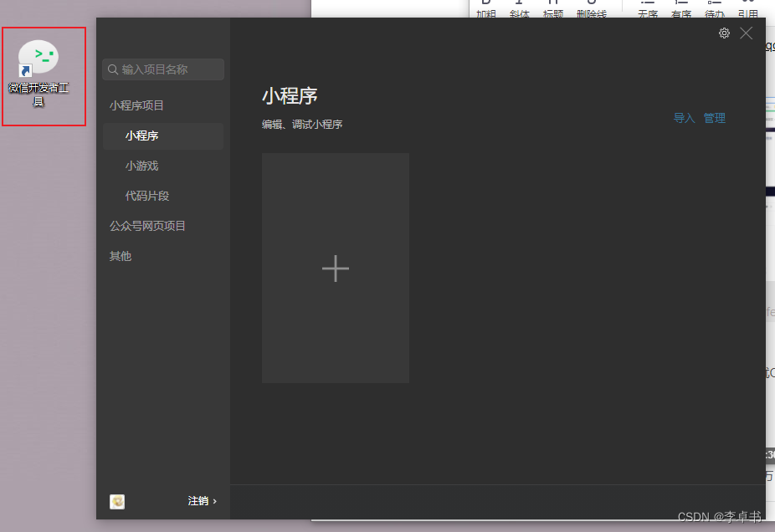Select 小程序项目 in the sidebar
Image resolution: width=775 pixels, height=532 pixels.
[x=136, y=105]
